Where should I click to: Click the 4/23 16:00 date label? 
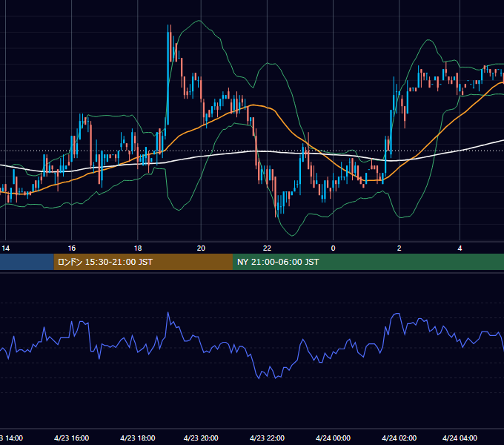(72, 438)
